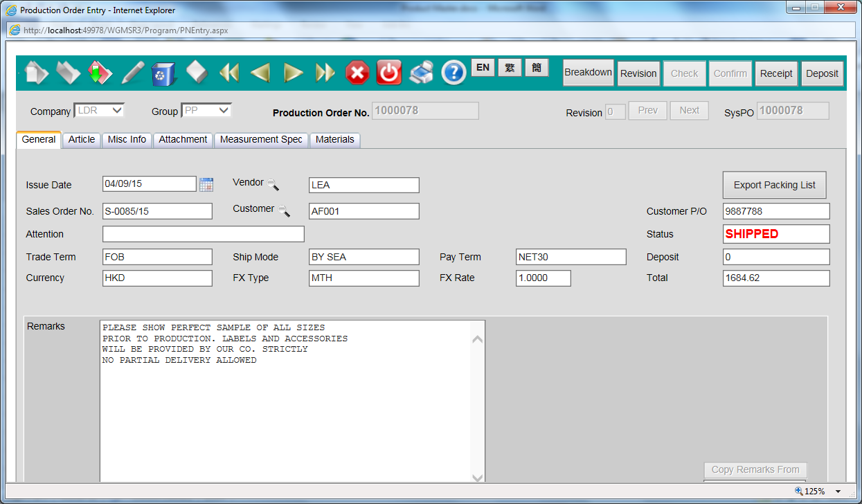Viewport: 862px width, 504px height.
Task: Click the Sales Order No. field
Action: coord(157,211)
